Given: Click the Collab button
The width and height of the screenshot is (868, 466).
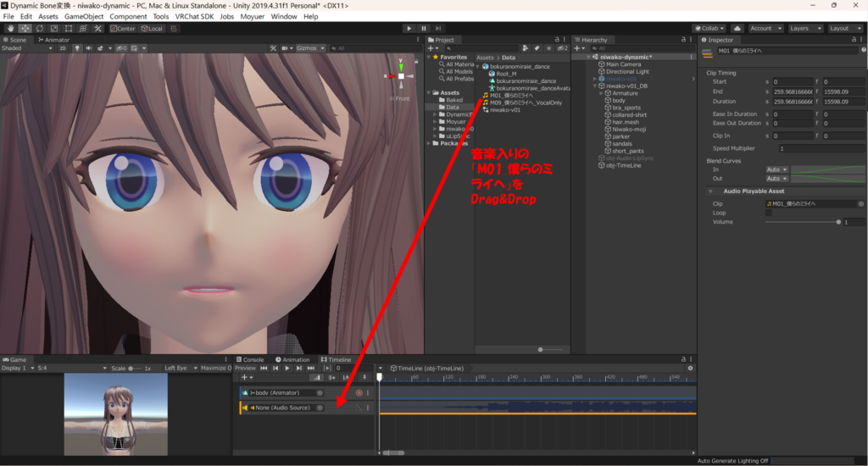Looking at the screenshot, I should pyautogui.click(x=710, y=28).
